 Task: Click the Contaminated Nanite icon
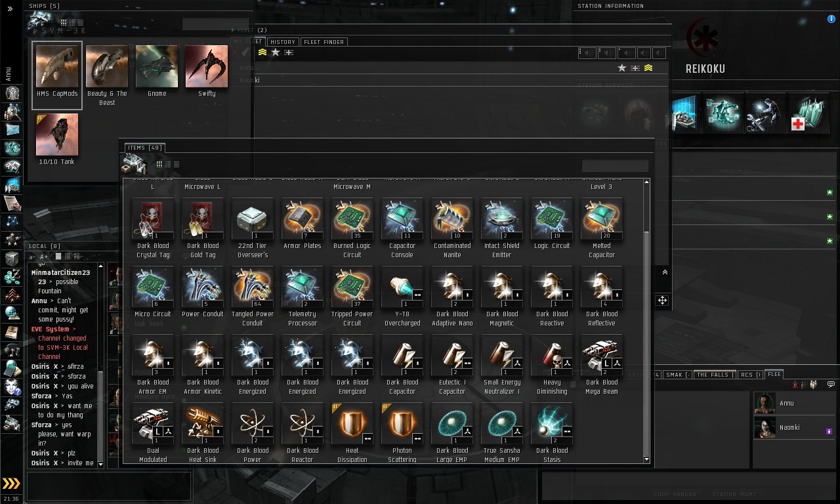pos(452,219)
